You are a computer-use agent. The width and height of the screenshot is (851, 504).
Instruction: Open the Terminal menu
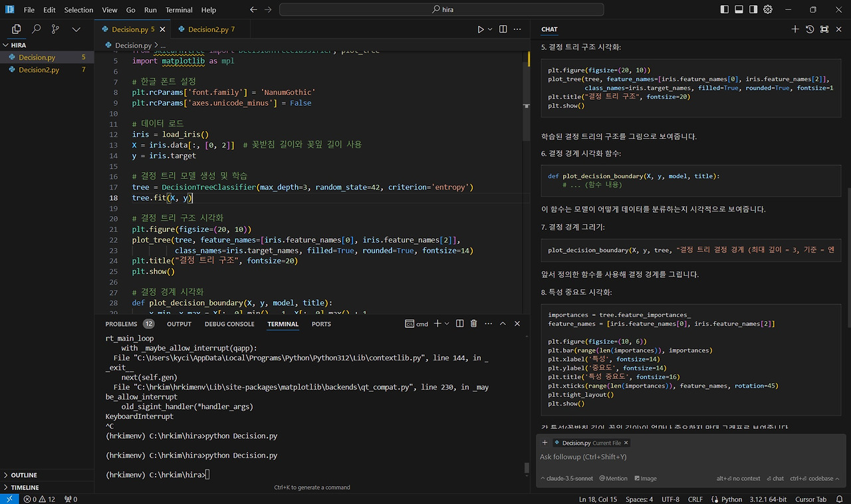tap(179, 10)
